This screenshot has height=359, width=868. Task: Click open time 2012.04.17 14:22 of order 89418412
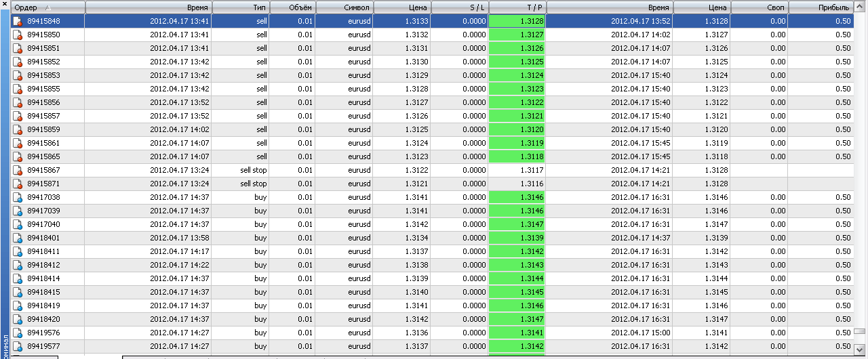(179, 265)
